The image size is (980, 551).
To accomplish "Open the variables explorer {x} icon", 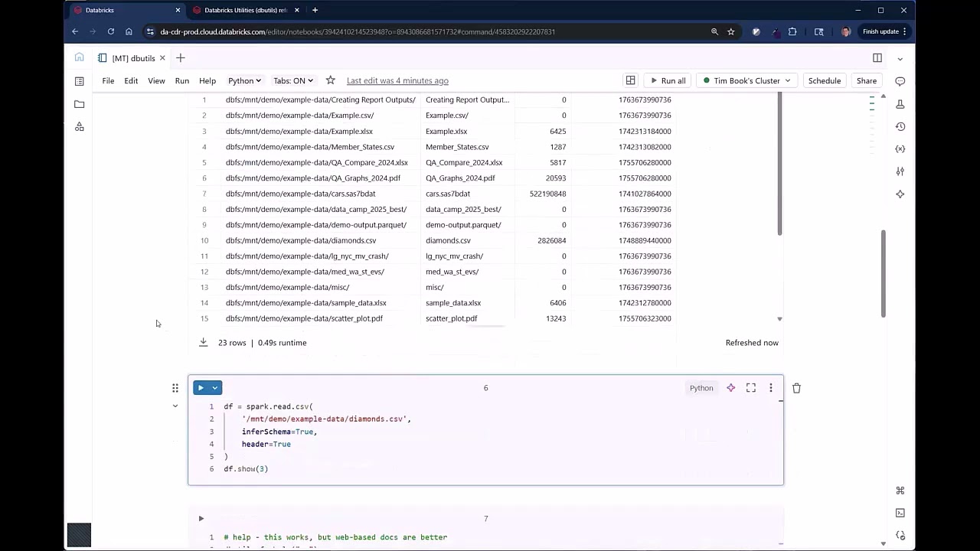I will click(x=900, y=148).
